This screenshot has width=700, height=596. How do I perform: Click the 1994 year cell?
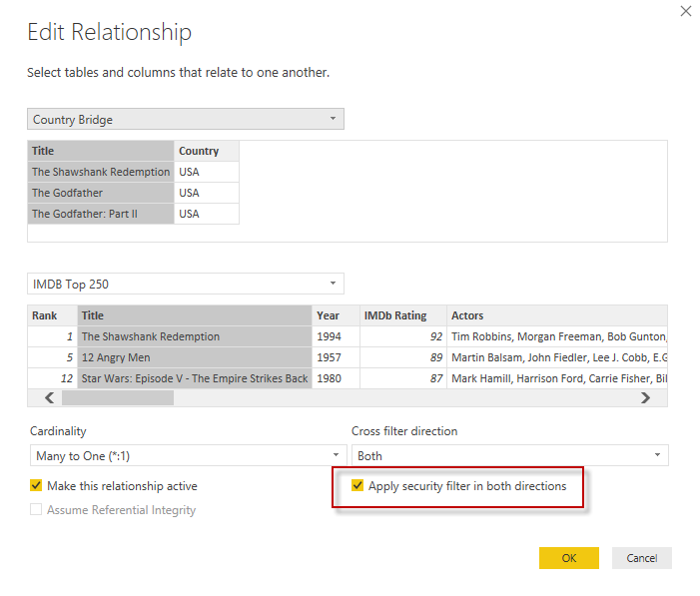pyautogui.click(x=336, y=336)
